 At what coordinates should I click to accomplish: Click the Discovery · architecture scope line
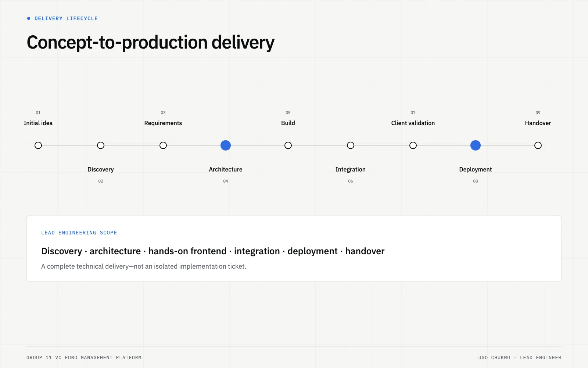(x=213, y=251)
